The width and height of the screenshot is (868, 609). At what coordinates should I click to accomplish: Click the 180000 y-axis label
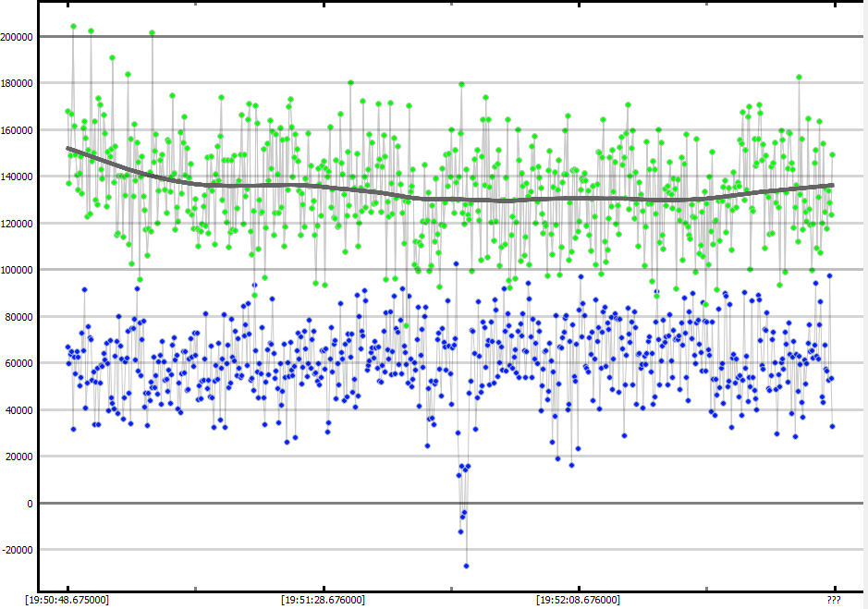[x=18, y=83]
